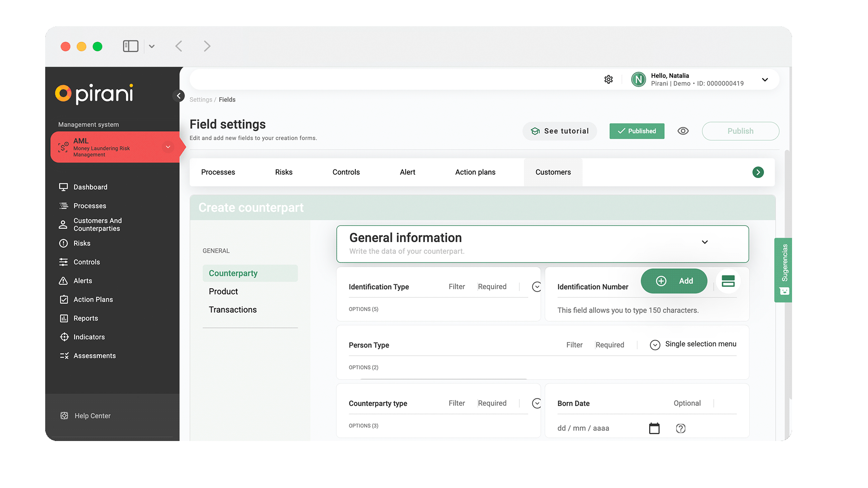
Task: Open Reports from the sidebar
Action: click(x=85, y=318)
